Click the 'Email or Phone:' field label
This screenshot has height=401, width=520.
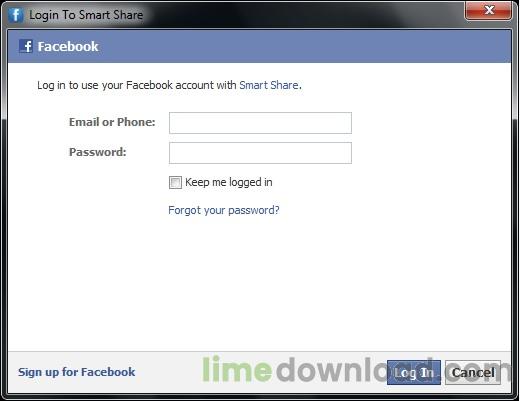pos(112,122)
